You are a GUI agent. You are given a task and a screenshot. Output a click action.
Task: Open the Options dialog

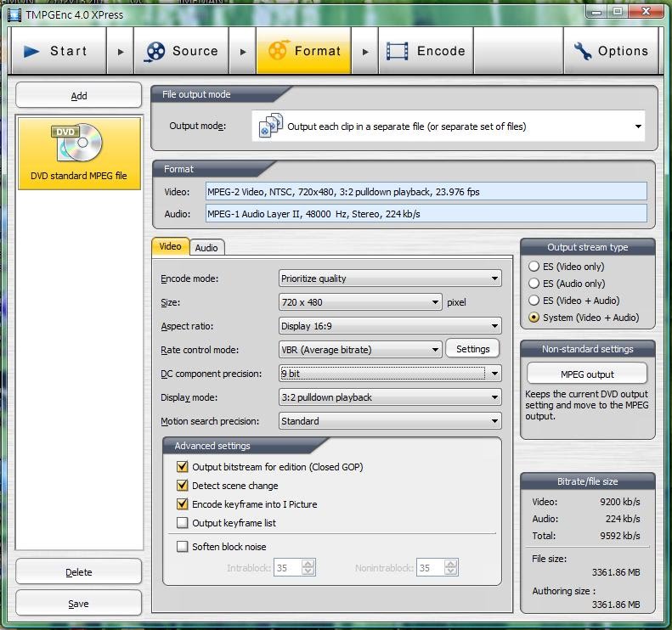coord(611,51)
